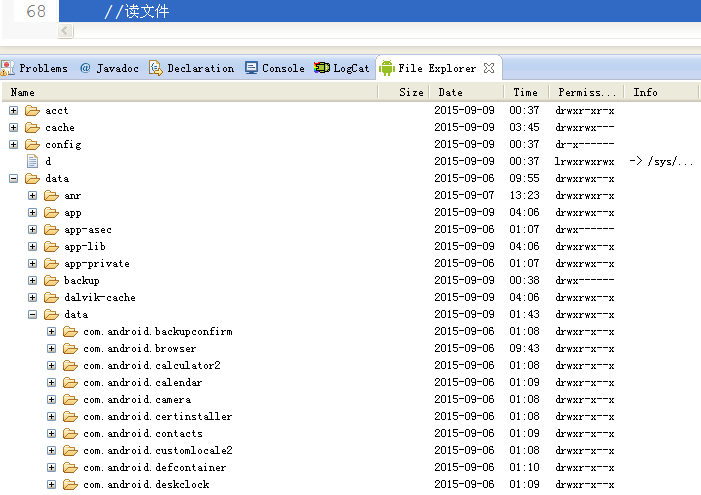
Task: Expand the dalvik-cache folder
Action: pos(32,297)
